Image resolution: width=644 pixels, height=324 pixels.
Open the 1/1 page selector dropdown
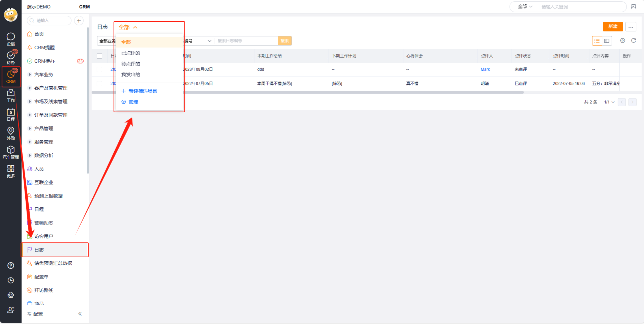coord(609,102)
